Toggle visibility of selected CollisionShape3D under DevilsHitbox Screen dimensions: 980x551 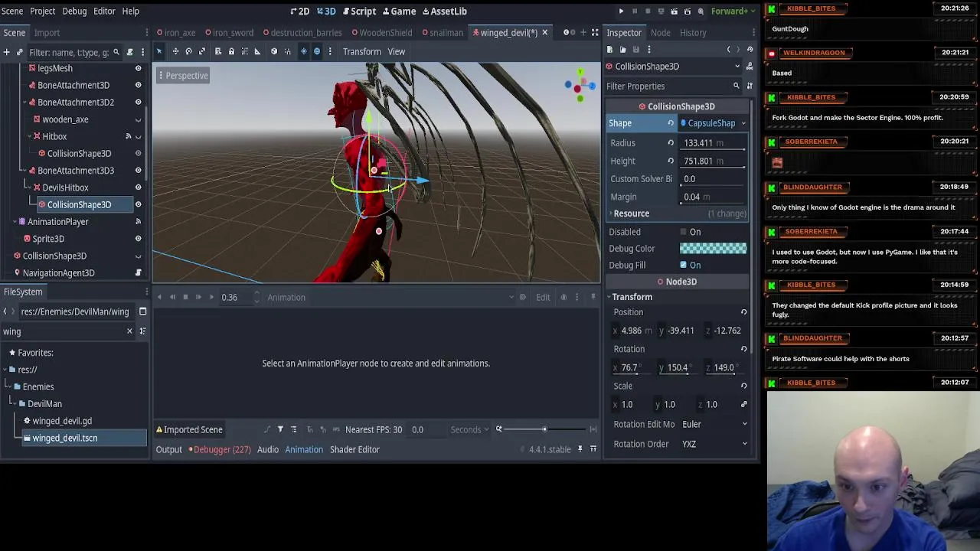pos(138,204)
